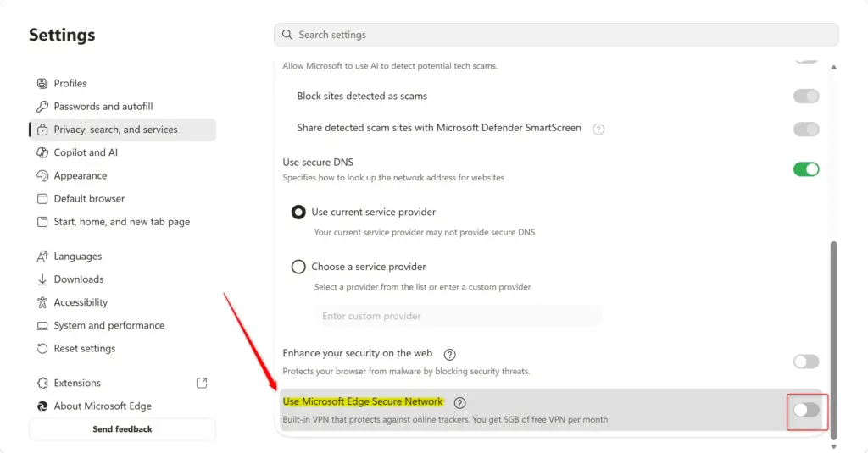Image resolution: width=868 pixels, height=453 pixels.
Task: Click the Extensions puzzle icon
Action: click(x=42, y=383)
